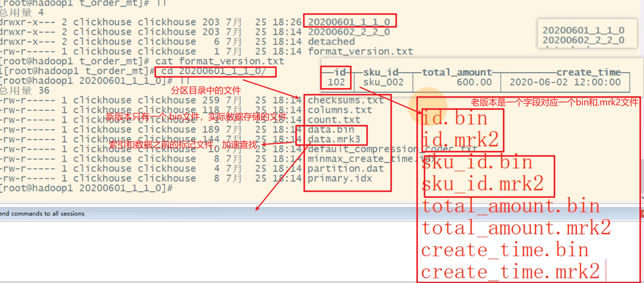Select the primary.idx file name
Viewport: 644px width, 283px height.
[340, 178]
